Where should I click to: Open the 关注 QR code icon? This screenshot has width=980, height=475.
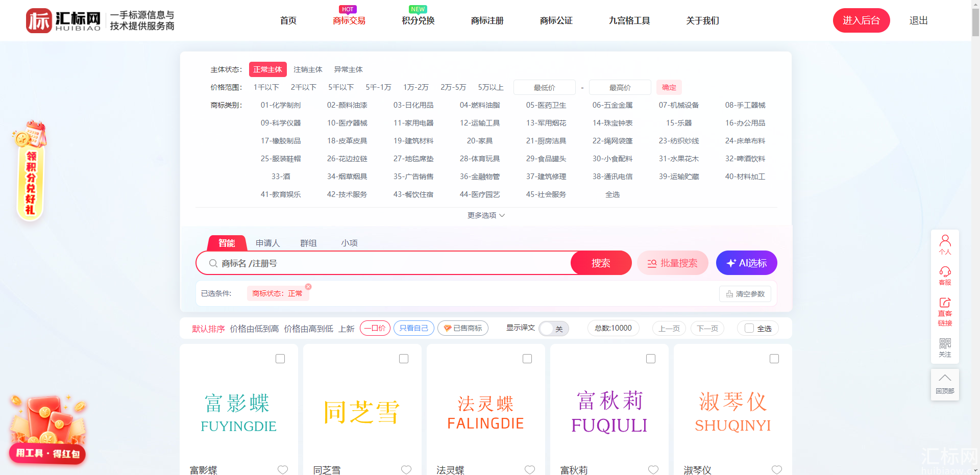tap(945, 347)
